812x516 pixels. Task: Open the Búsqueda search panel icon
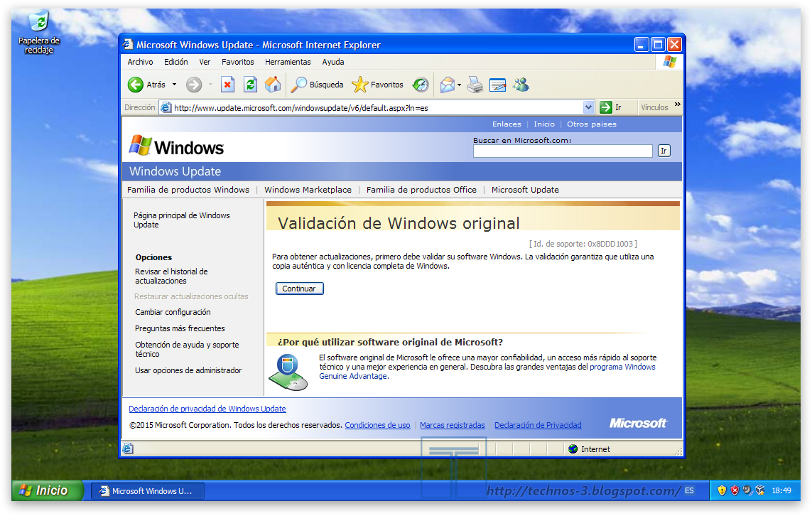point(298,85)
